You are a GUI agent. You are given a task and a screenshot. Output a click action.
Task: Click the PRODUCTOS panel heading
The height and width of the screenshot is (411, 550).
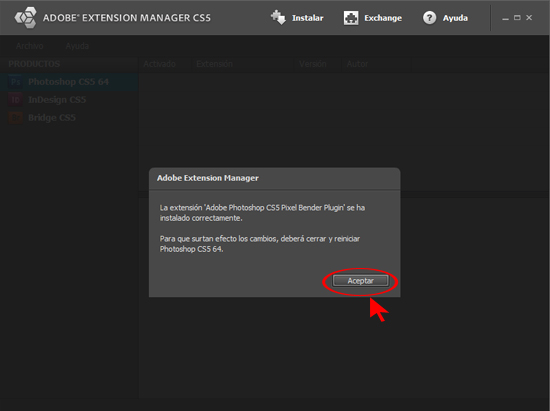[34, 64]
